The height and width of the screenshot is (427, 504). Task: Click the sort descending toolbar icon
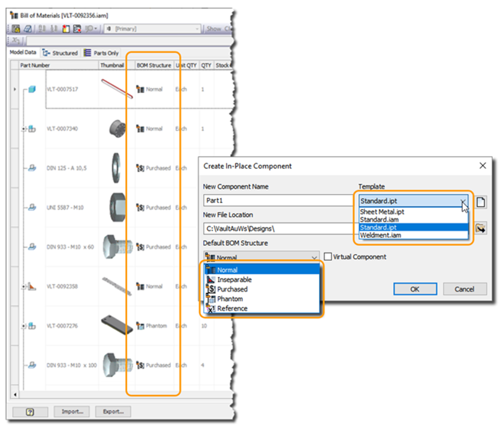point(54,29)
